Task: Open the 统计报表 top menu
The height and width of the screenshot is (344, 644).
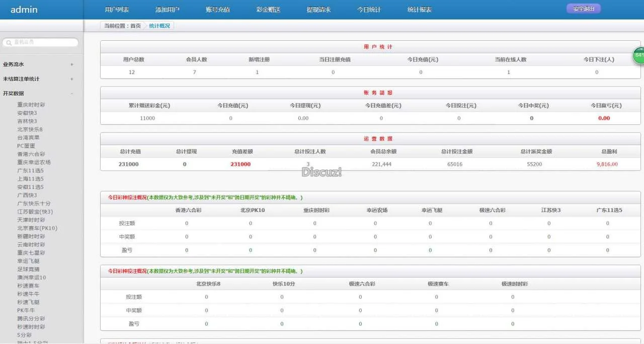Action: [419, 10]
